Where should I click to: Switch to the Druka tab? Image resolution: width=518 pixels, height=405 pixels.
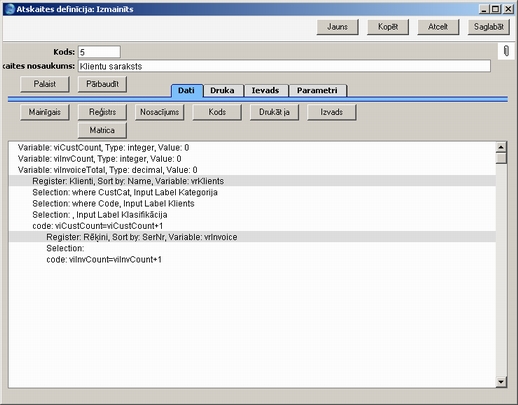[222, 91]
